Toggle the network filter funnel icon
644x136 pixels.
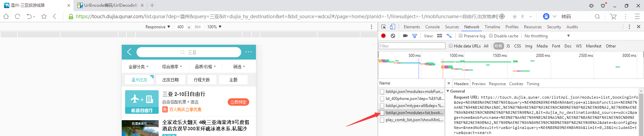tap(415, 36)
